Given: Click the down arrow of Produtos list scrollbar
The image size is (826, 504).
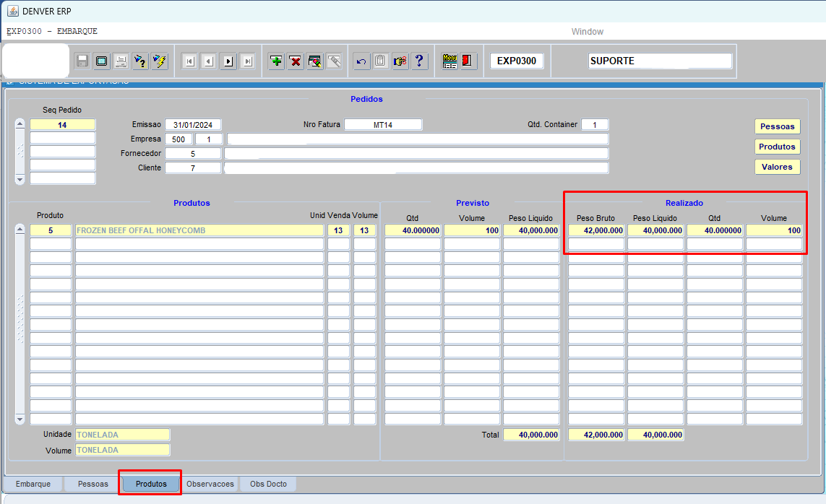Looking at the screenshot, I should tap(20, 420).
